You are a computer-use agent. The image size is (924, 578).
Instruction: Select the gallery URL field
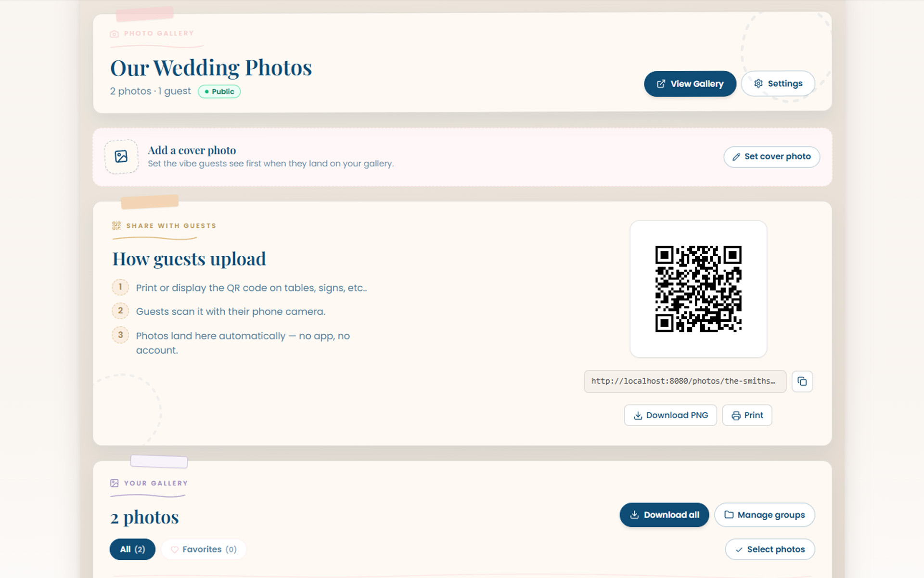click(685, 381)
